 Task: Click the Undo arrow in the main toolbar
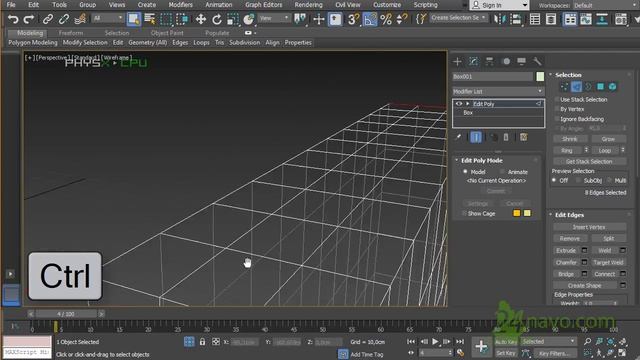click(13, 19)
